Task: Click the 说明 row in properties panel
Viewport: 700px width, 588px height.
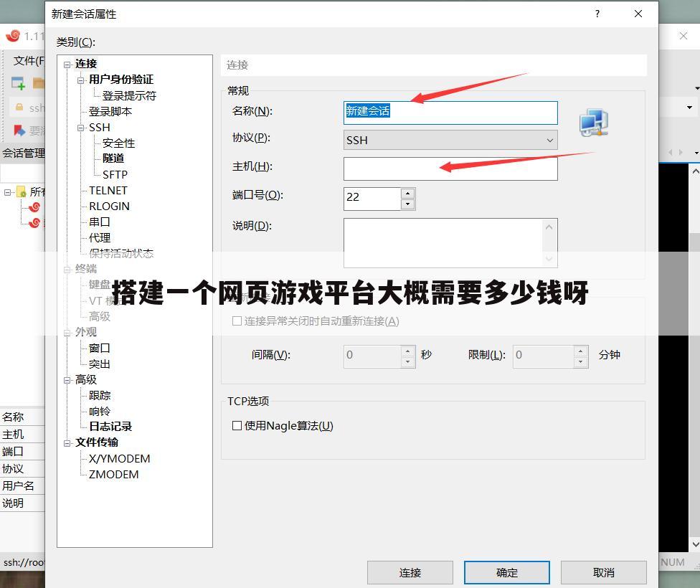Action: [x=22, y=503]
